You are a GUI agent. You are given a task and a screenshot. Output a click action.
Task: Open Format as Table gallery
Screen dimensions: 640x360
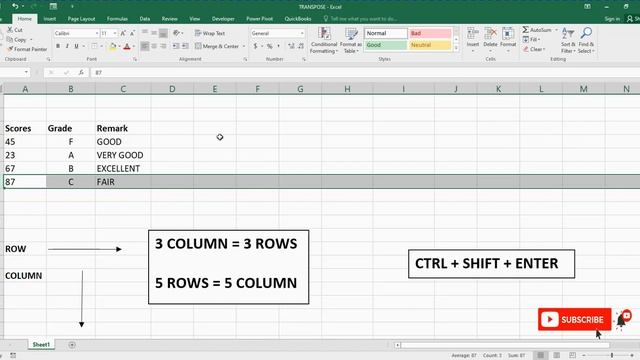(x=351, y=40)
